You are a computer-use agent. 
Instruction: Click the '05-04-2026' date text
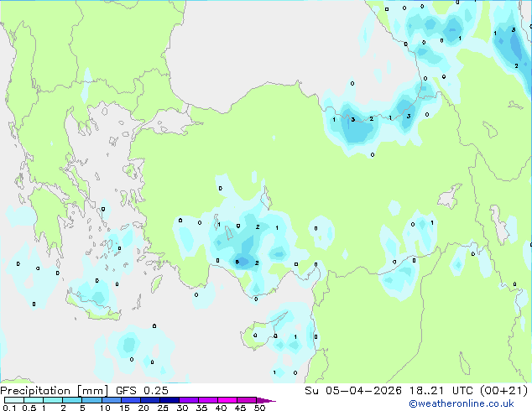(x=363, y=391)
